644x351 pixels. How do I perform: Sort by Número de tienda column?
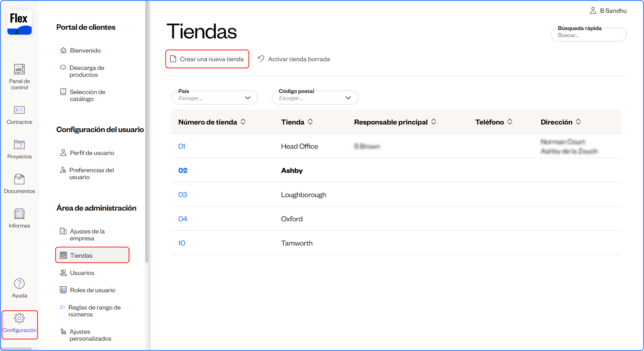(243, 122)
